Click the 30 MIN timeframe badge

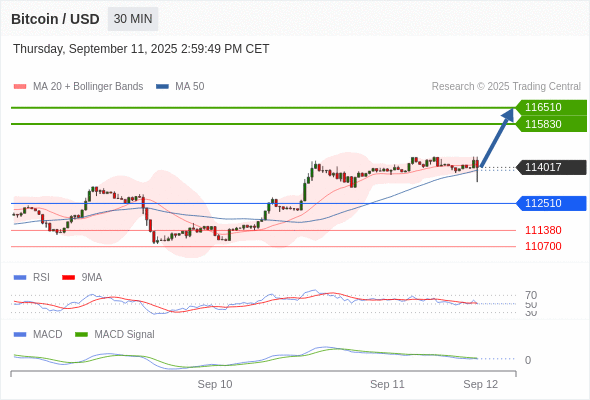click(133, 19)
